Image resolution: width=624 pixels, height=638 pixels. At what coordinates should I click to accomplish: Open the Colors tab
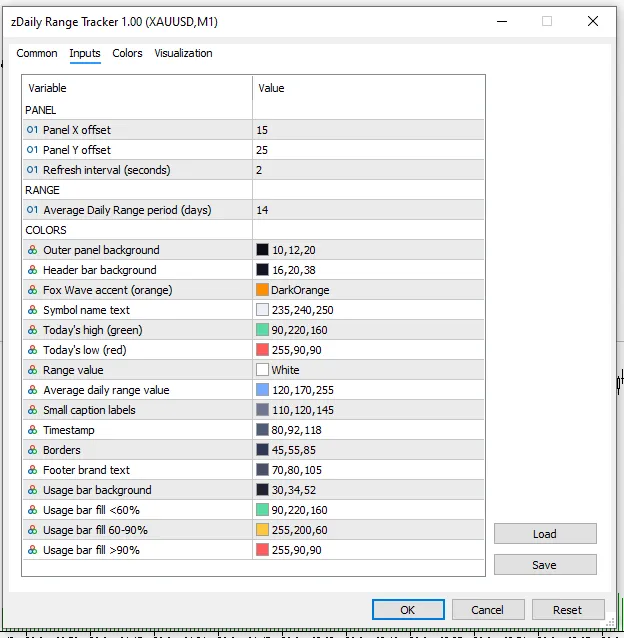coord(127,53)
